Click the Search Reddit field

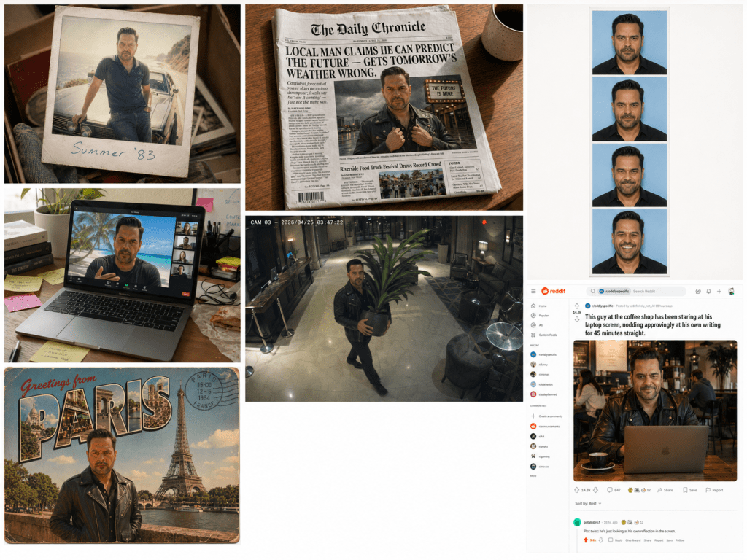pyautogui.click(x=649, y=292)
